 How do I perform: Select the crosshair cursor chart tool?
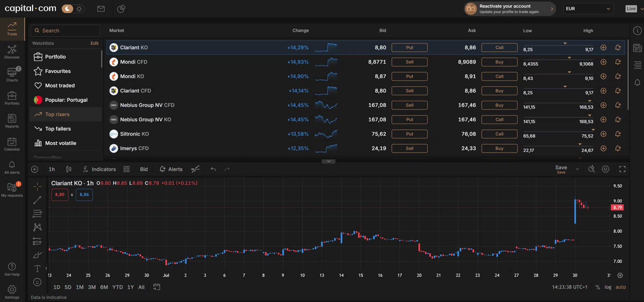pos(37,186)
